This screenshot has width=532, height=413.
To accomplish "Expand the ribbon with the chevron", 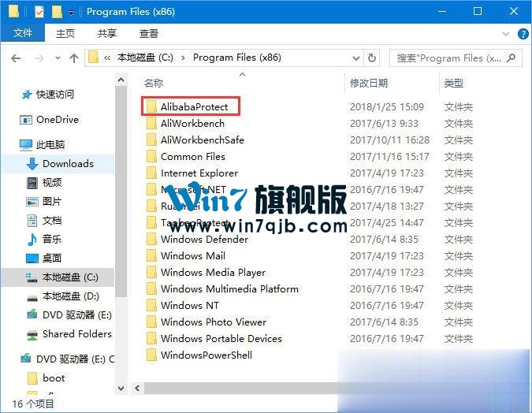I will tap(506, 34).
